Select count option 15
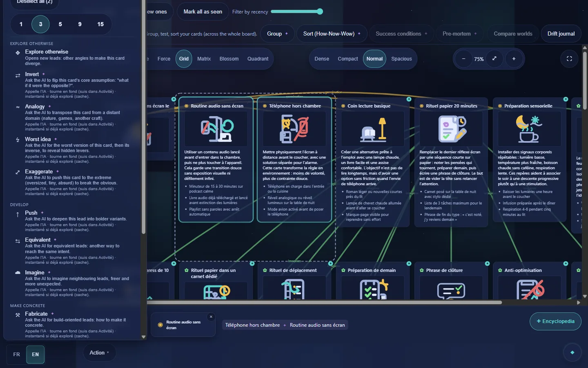This screenshot has height=368, width=588. [100, 24]
